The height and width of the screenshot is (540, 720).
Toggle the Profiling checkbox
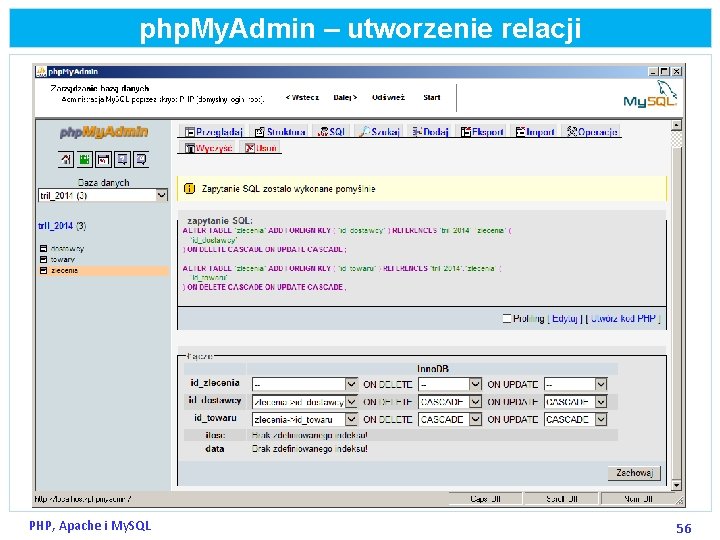pyautogui.click(x=506, y=318)
